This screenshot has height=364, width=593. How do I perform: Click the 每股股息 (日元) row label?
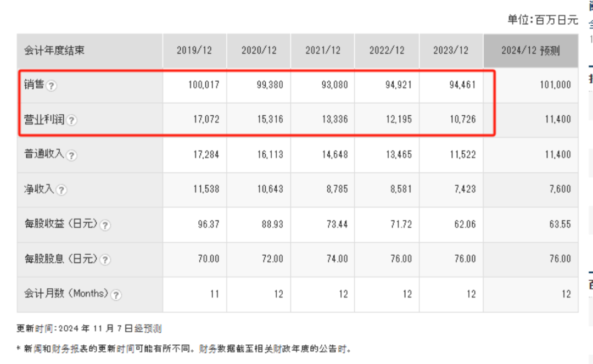(61, 259)
